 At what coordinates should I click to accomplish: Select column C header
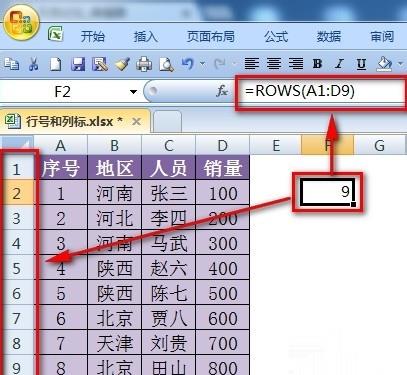click(169, 145)
